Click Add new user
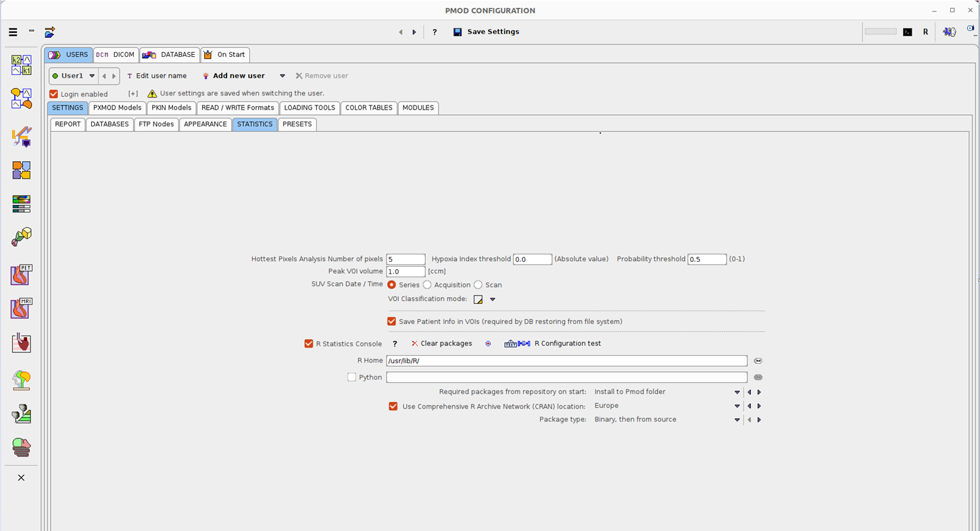 click(x=233, y=76)
